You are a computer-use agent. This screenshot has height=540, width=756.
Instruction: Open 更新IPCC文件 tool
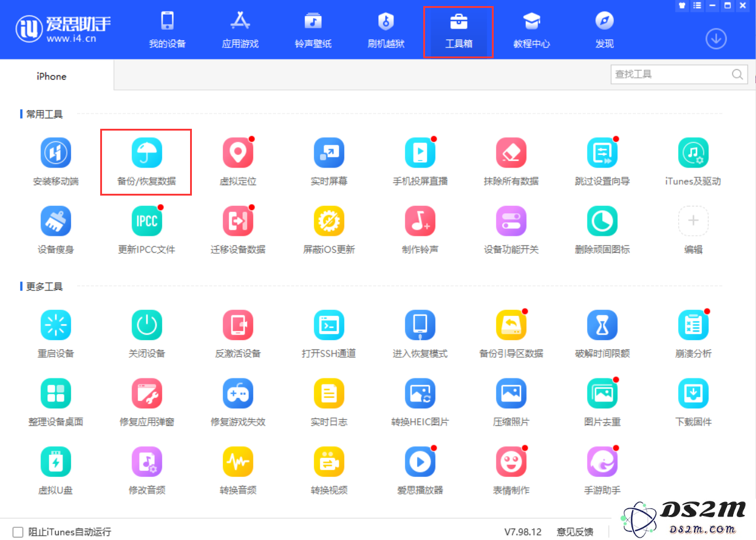[x=147, y=221]
